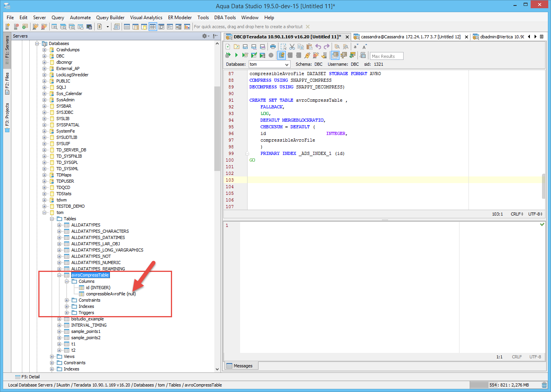The height and width of the screenshot is (392, 551).
Task: Click the trash can garbage-collect icon
Action: (544, 385)
